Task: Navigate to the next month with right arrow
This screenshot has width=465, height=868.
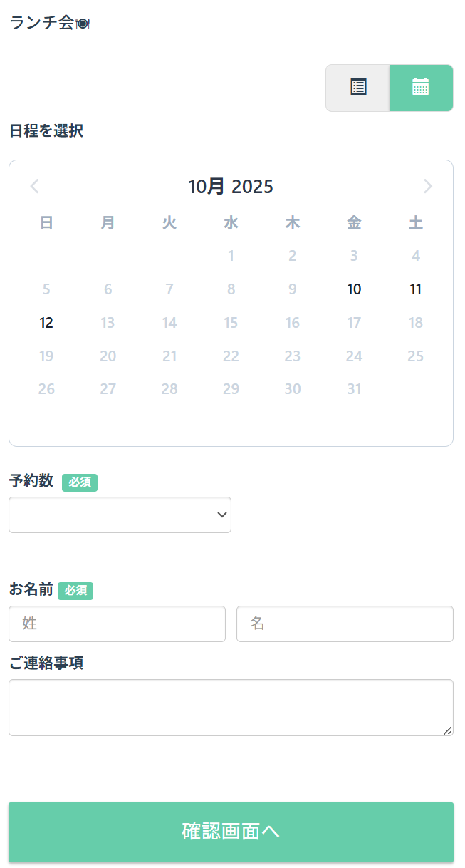Action: [428, 186]
